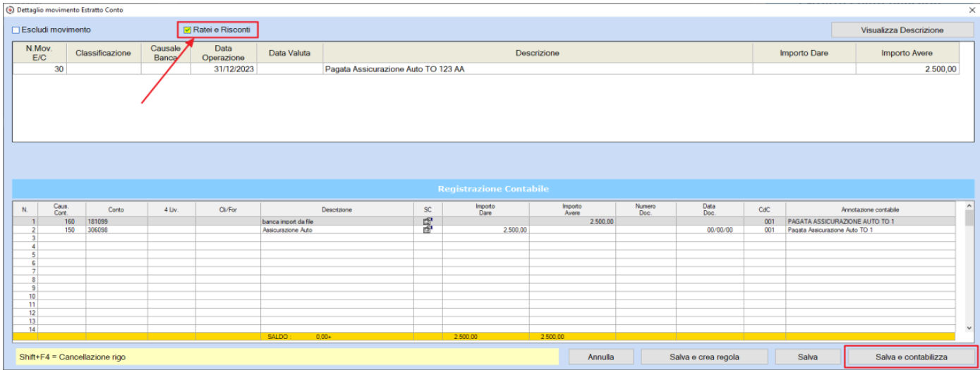The height and width of the screenshot is (370, 980).
Task: Click the Salva button
Action: tap(808, 357)
